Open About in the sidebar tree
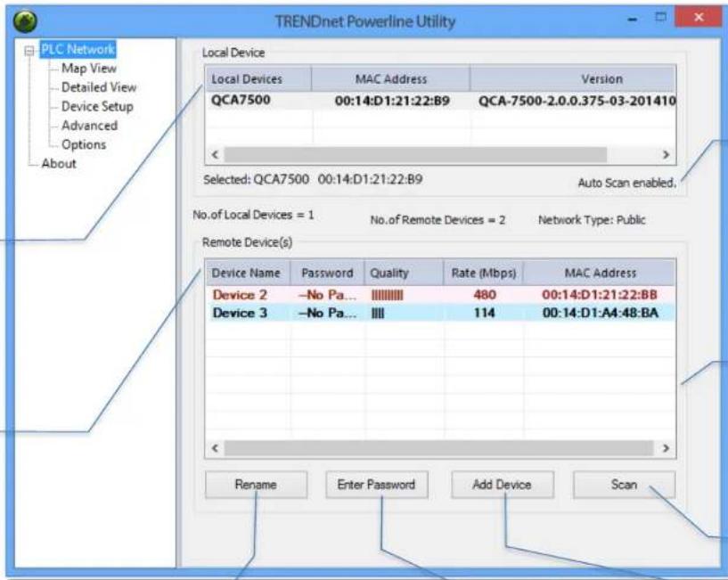 click(59, 163)
